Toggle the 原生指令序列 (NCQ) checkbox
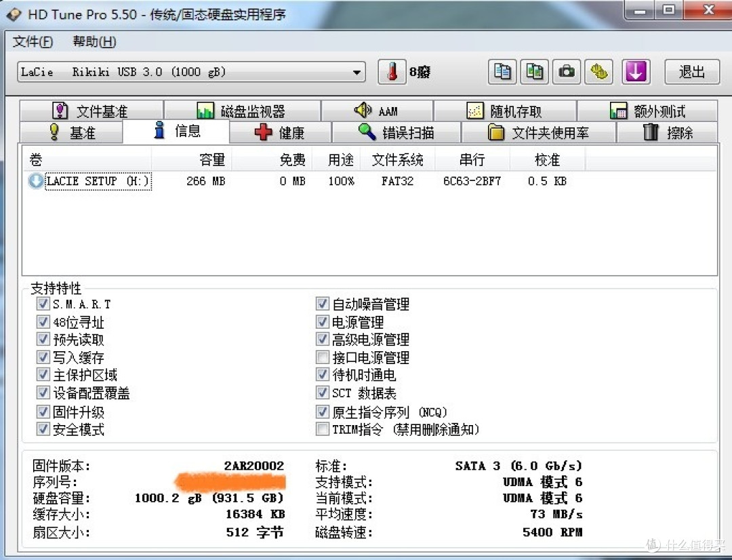This screenshot has width=732, height=560. [x=322, y=412]
